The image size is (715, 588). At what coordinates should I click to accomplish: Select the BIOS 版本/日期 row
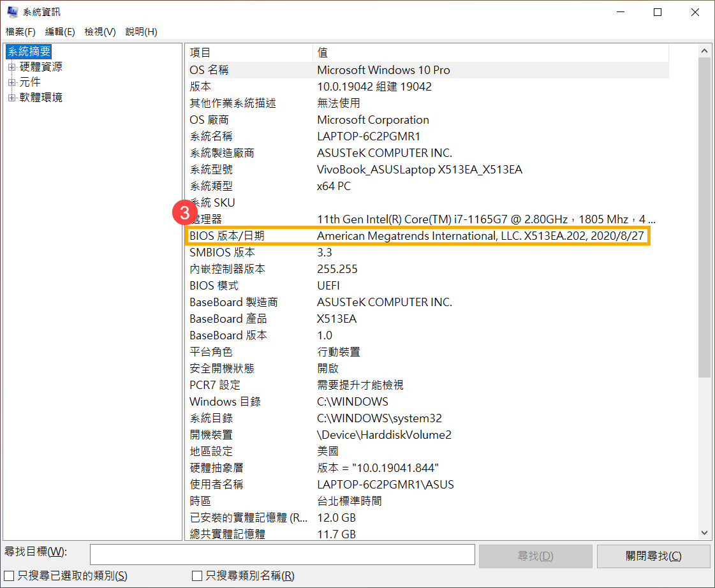pyautogui.click(x=418, y=236)
